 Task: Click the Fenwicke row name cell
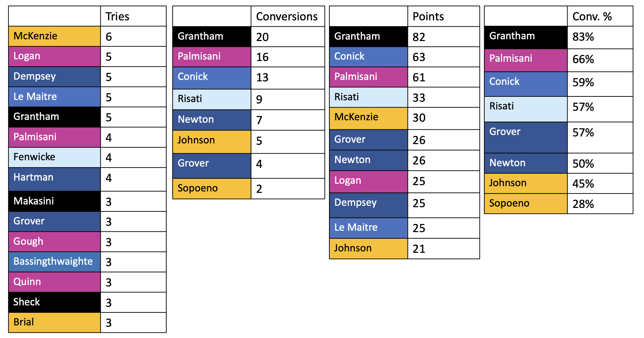point(54,157)
